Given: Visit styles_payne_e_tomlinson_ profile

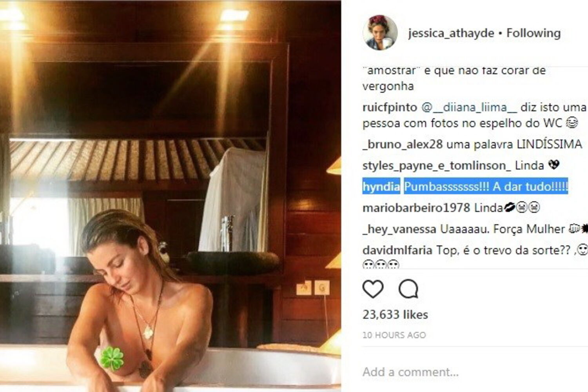Looking at the screenshot, I should [437, 165].
